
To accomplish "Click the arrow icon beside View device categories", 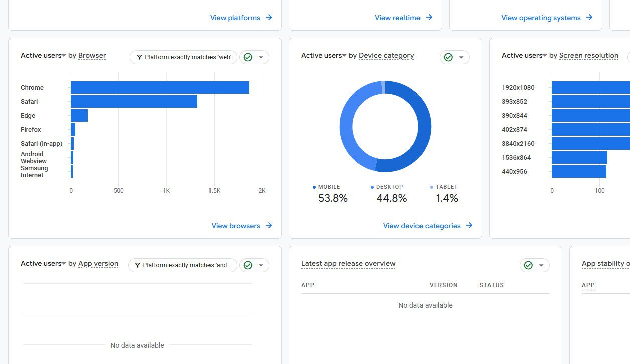I will [469, 226].
